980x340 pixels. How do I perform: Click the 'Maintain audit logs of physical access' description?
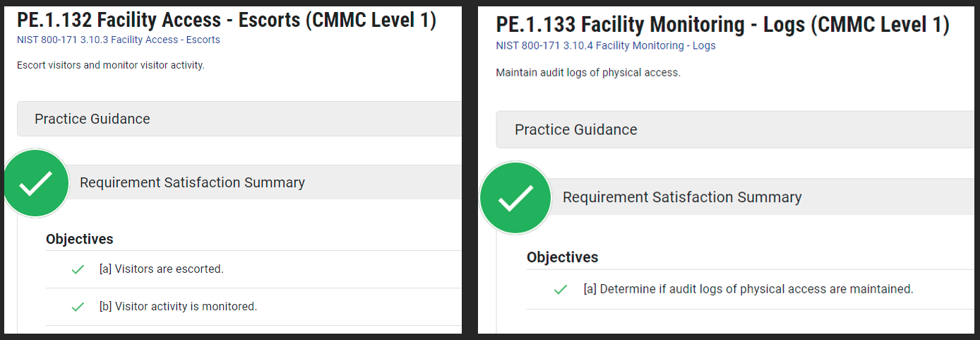(x=588, y=73)
